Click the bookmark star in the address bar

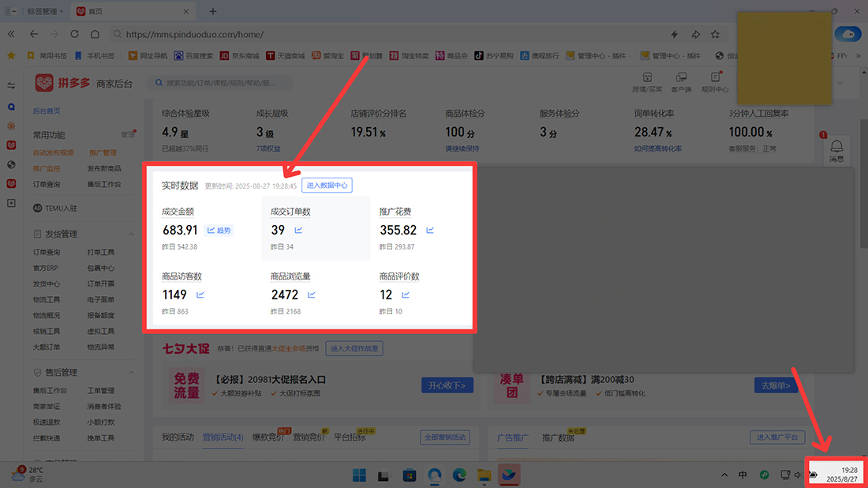click(x=716, y=34)
